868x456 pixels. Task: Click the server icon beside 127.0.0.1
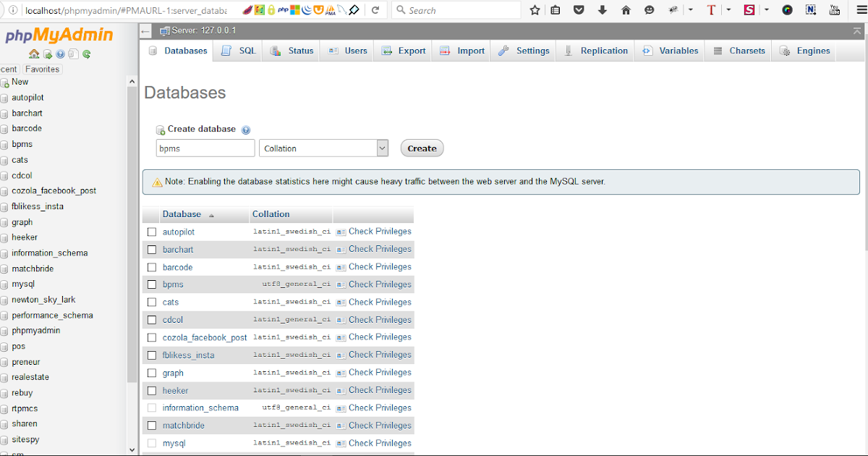(163, 30)
